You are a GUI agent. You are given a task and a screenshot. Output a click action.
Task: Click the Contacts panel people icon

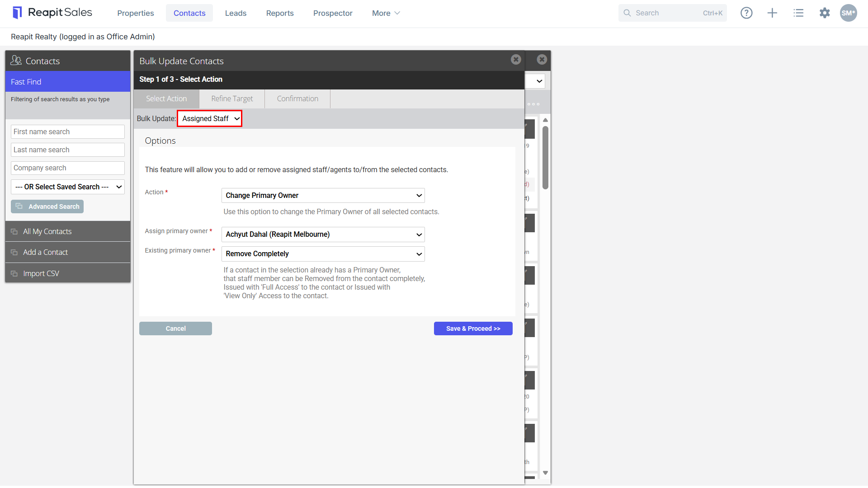(x=16, y=61)
